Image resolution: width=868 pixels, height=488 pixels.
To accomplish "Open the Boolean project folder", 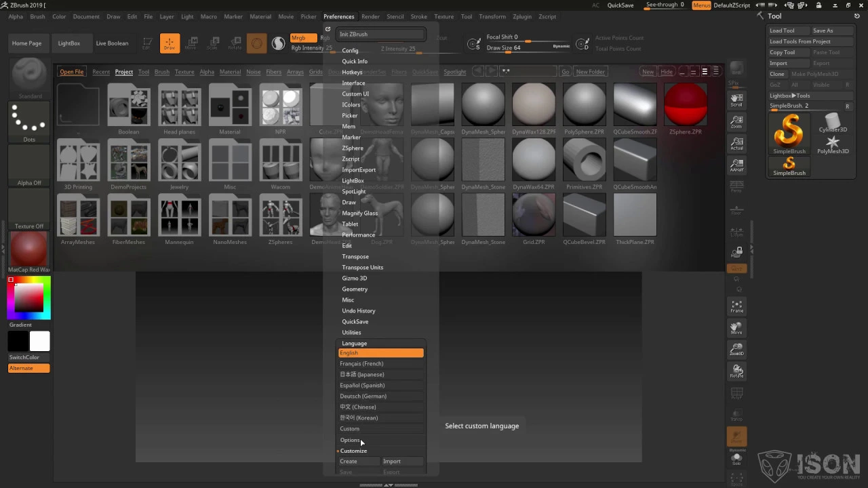I will click(x=129, y=108).
